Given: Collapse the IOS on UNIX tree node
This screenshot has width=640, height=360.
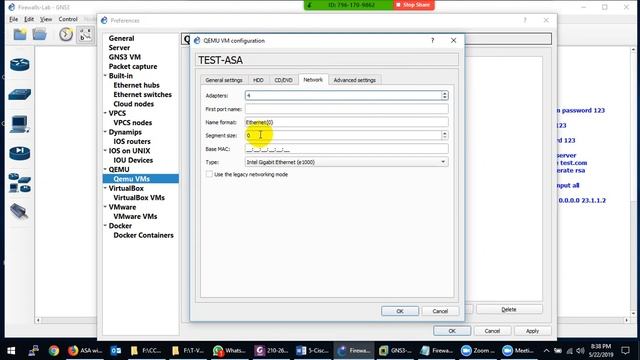Looking at the screenshot, I should point(105,151).
